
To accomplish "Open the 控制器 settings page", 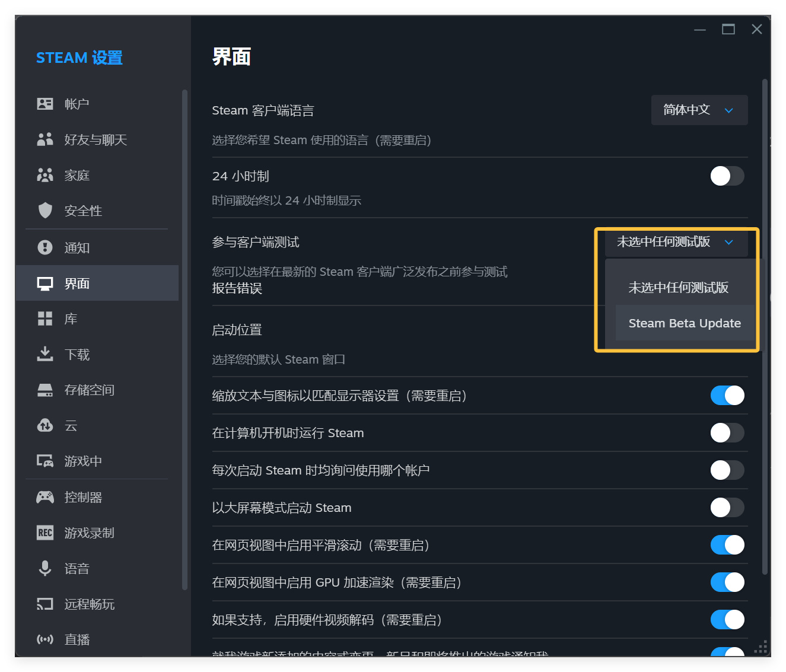I will (97, 497).
